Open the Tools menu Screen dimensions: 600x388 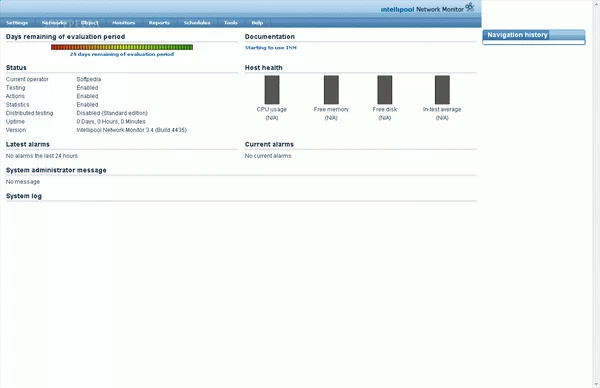tap(231, 23)
